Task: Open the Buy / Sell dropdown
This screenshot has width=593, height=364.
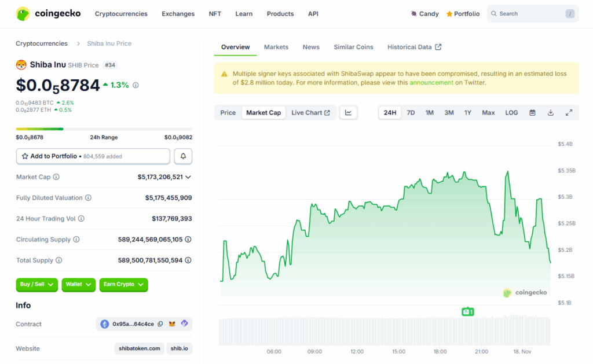Action: point(37,284)
